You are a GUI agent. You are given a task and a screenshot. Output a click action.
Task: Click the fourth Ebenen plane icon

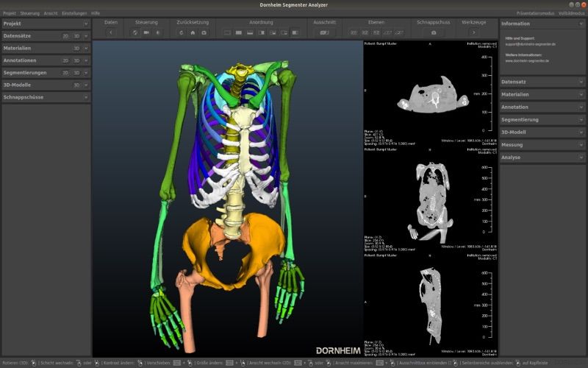(388, 32)
